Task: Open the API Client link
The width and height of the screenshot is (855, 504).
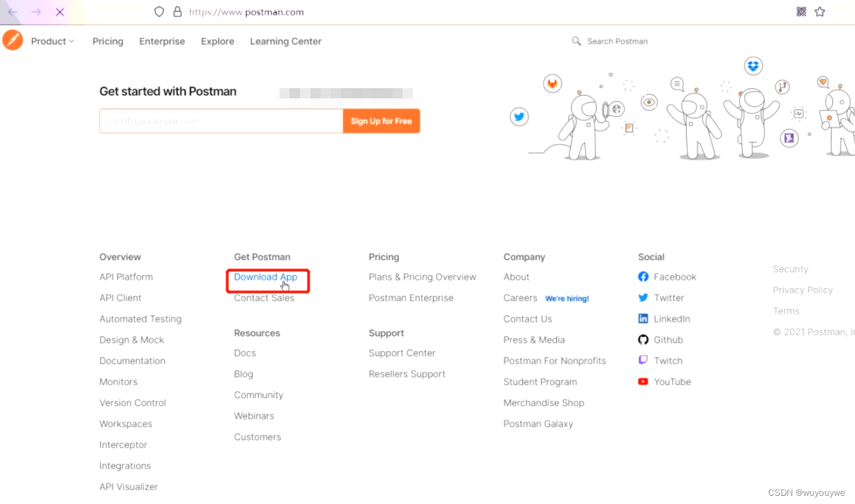Action: pyautogui.click(x=120, y=298)
